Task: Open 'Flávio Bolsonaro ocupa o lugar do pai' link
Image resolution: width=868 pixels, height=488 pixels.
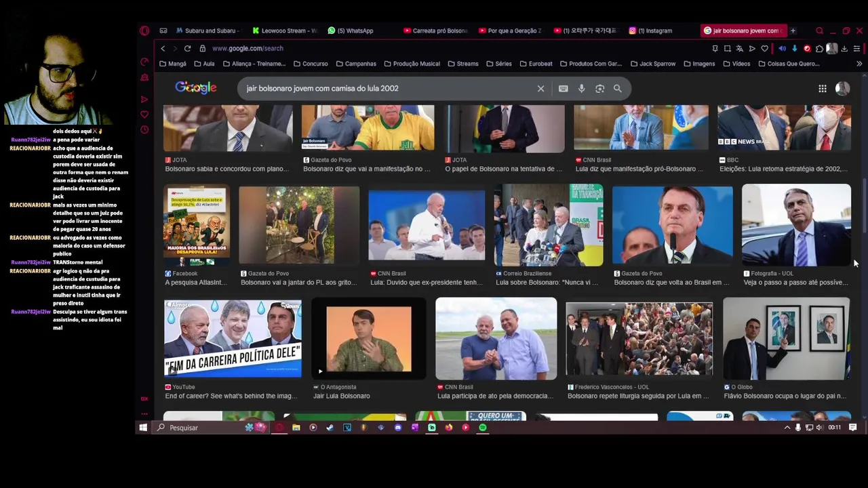Action: (785, 396)
